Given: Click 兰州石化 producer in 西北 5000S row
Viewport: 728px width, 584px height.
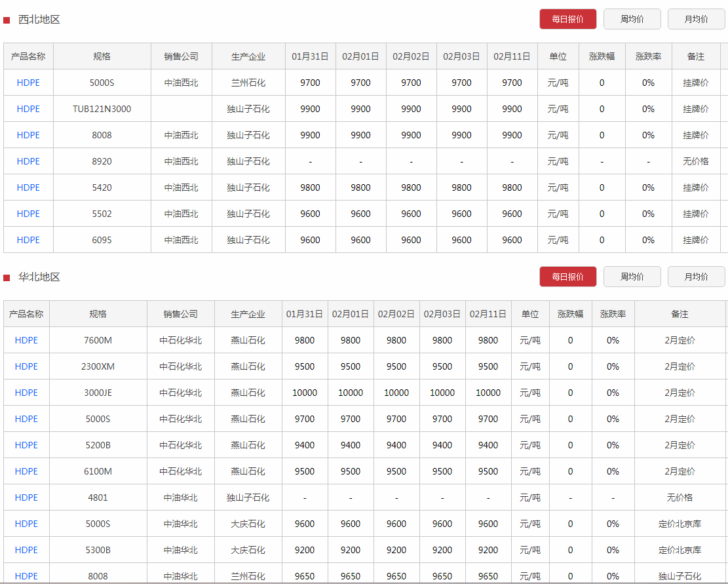Looking at the screenshot, I should tap(248, 83).
